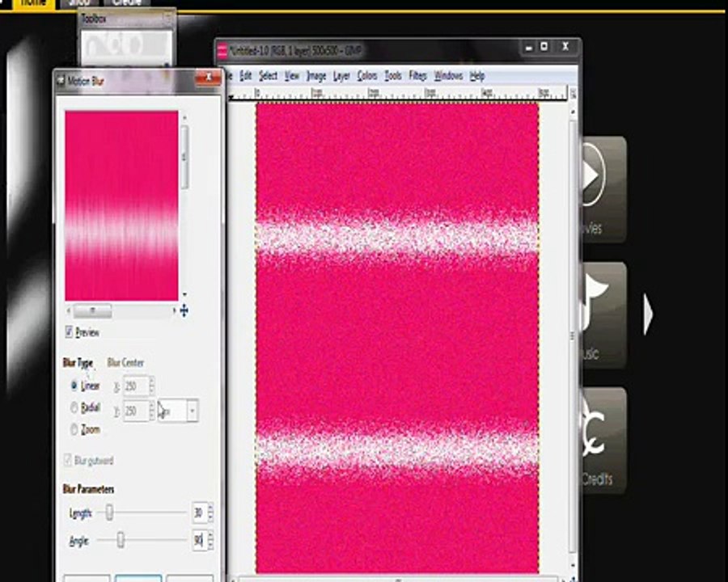Select the Linear blur type
Image resolution: width=728 pixels, height=582 pixels.
point(74,386)
